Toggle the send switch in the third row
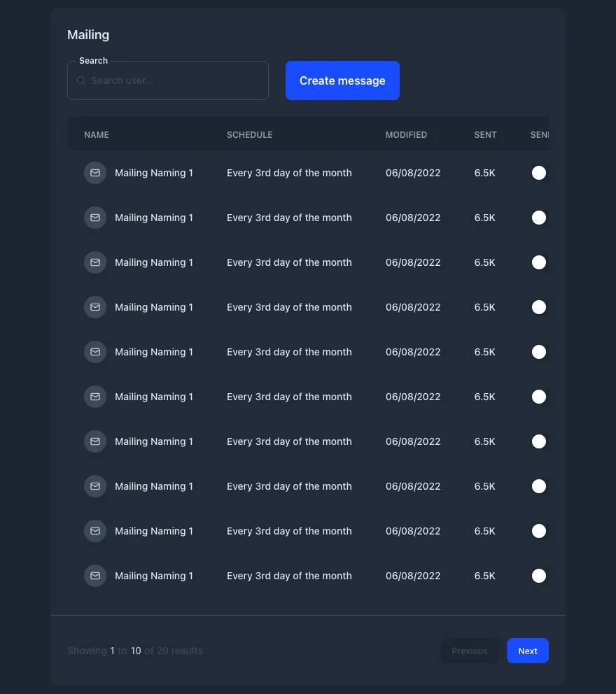616x694 pixels. 538,262
